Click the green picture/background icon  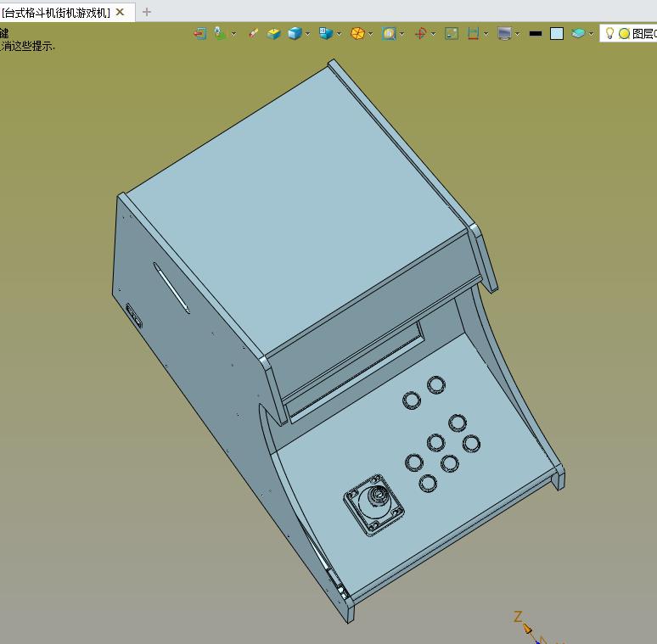pos(452,33)
